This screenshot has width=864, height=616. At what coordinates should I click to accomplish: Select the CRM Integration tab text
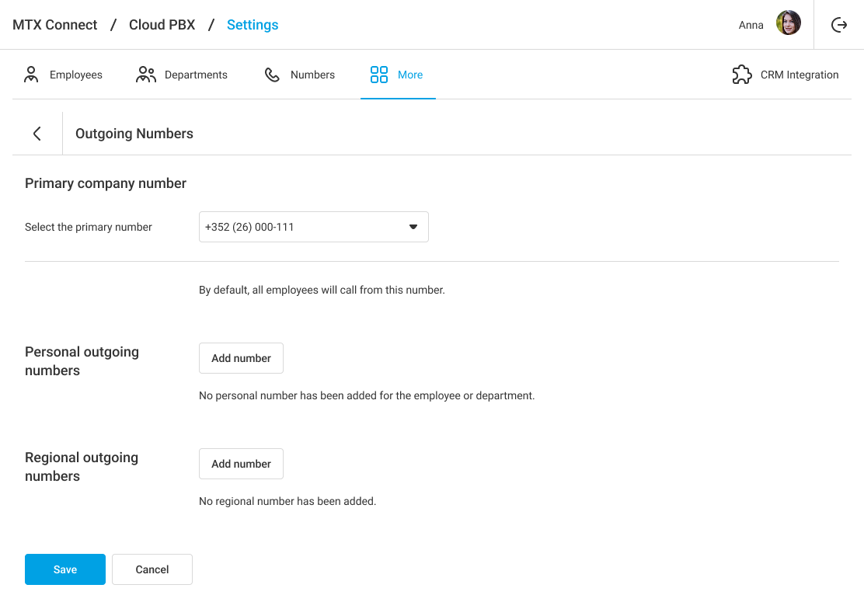800,75
